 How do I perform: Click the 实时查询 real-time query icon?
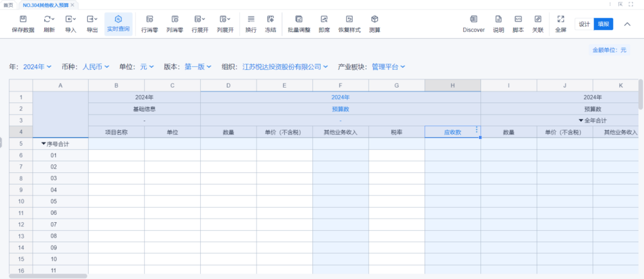coord(118,20)
